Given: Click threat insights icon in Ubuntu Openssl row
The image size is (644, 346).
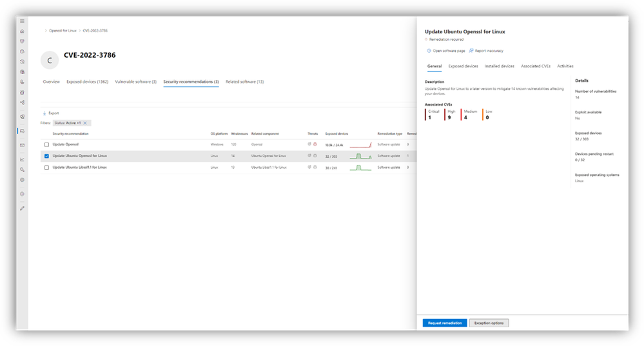Looking at the screenshot, I should tap(309, 156).
